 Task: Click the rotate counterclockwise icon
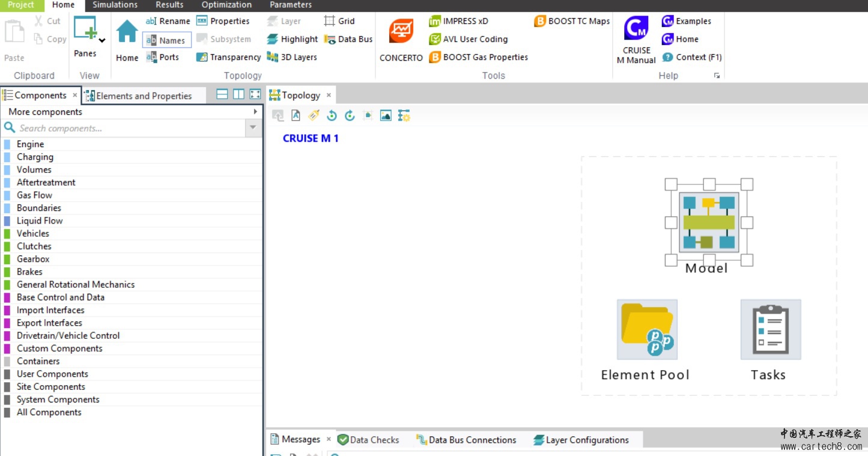click(332, 115)
